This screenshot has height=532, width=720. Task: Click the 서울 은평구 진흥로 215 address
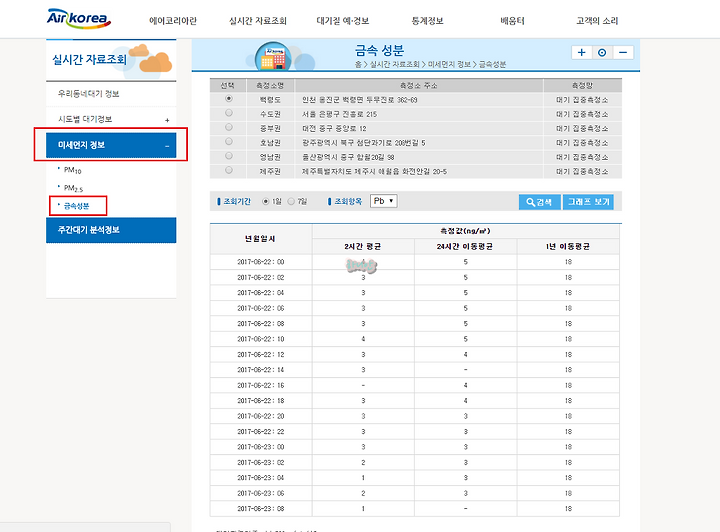coord(339,114)
